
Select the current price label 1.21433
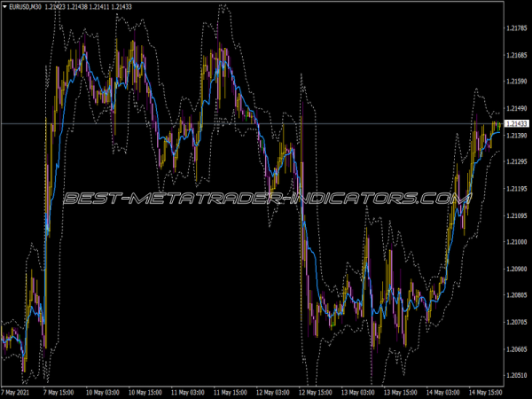pyautogui.click(x=517, y=123)
